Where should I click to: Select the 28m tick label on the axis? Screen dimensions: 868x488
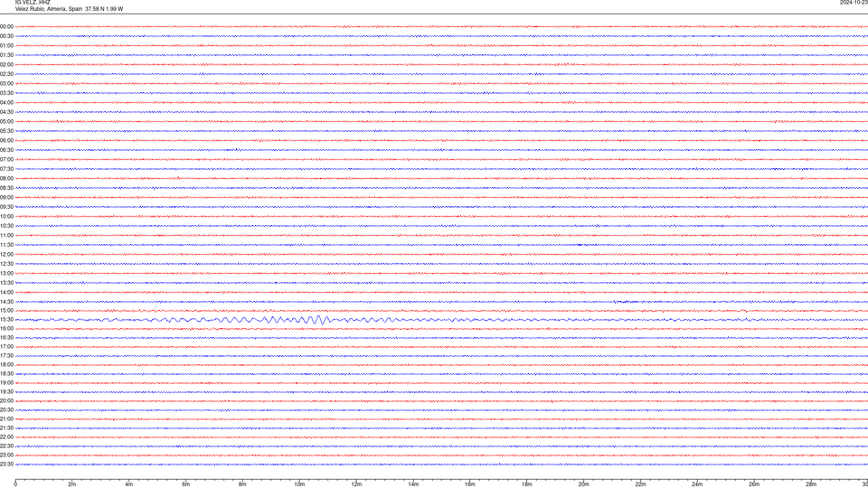(x=811, y=484)
